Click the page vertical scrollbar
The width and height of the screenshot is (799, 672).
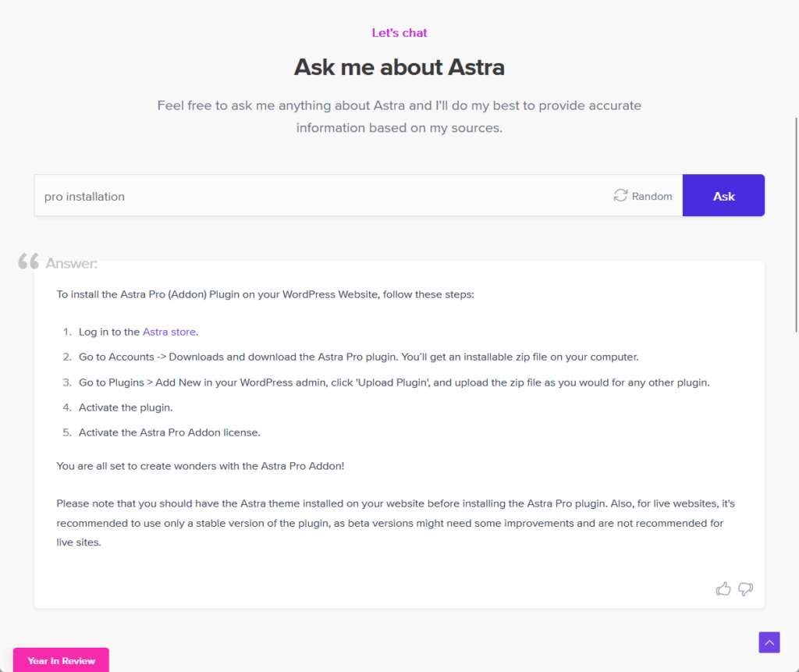pos(796,224)
